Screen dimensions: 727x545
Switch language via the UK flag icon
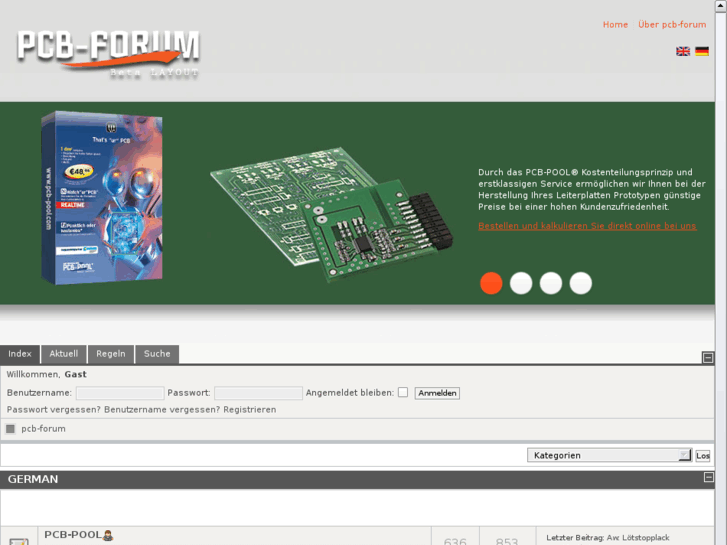pos(682,51)
